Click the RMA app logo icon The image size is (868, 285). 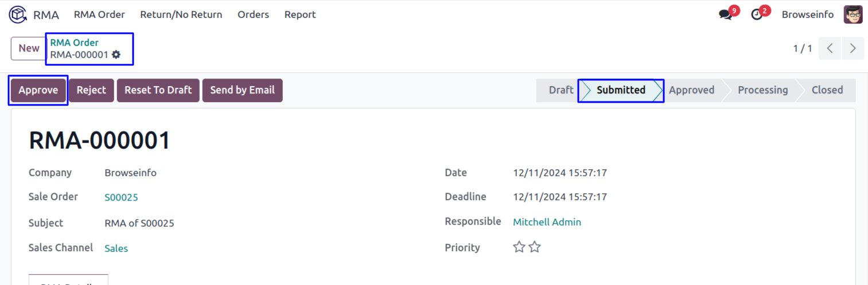18,14
